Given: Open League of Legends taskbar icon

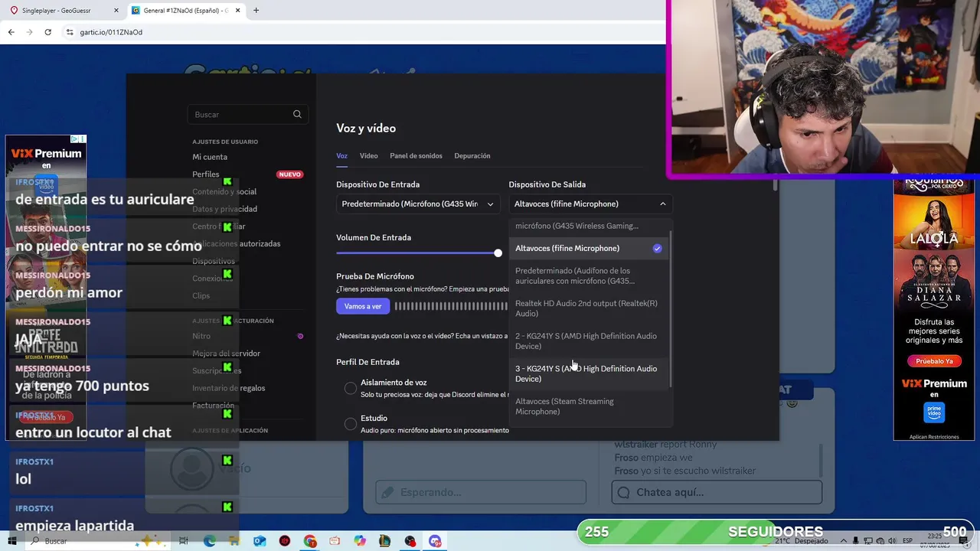Looking at the screenshot, I should [385, 541].
